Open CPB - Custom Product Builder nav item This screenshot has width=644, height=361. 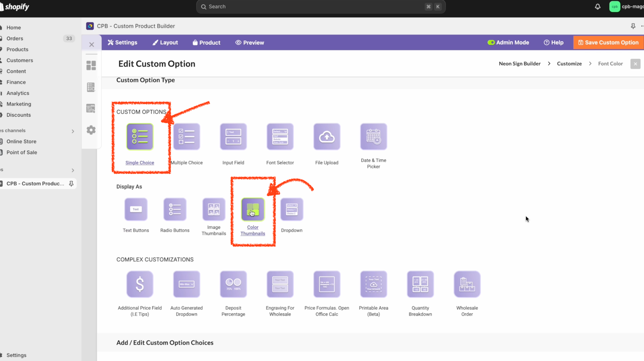click(35, 184)
